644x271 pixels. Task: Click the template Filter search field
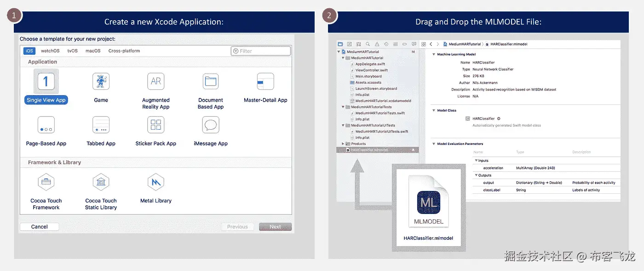coord(261,51)
